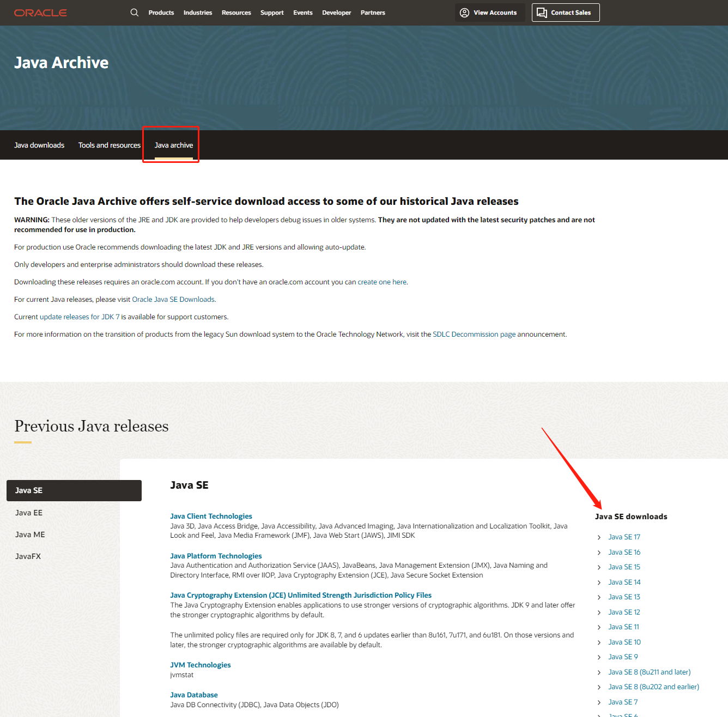Click the chat bubble icon in Contact Sales
This screenshot has width=728, height=717.
tap(542, 13)
